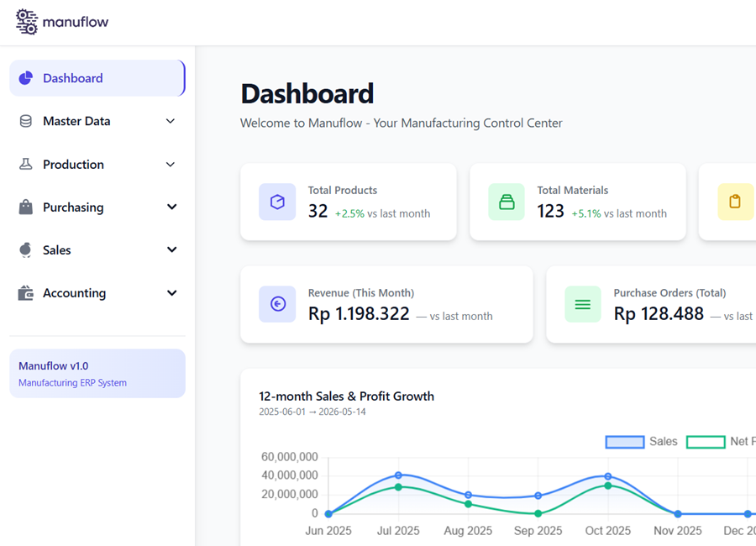Click the Sales icon in sidebar
The width and height of the screenshot is (756, 546).
tap(25, 249)
